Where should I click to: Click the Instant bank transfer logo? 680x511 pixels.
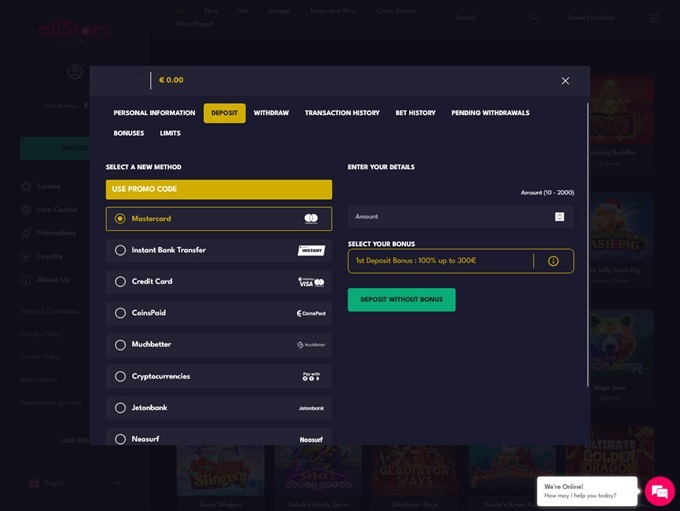click(311, 250)
